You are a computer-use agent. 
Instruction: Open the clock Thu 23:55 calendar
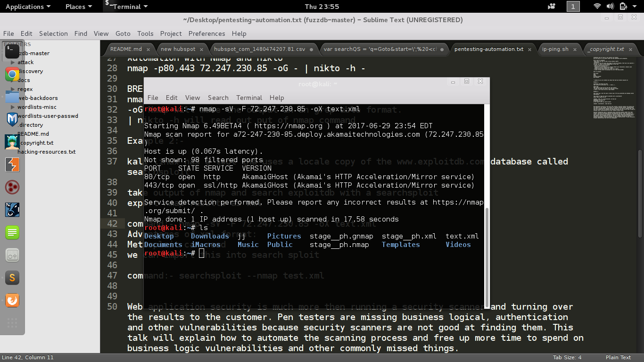pos(322,6)
